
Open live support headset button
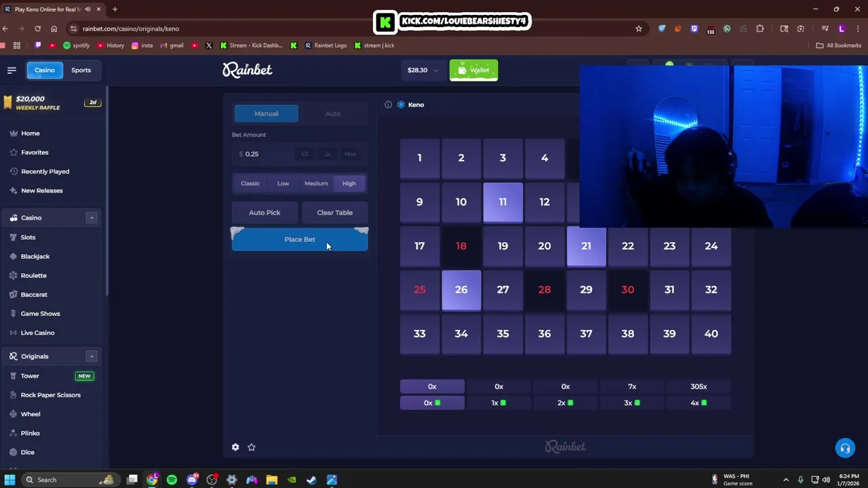coord(845,449)
